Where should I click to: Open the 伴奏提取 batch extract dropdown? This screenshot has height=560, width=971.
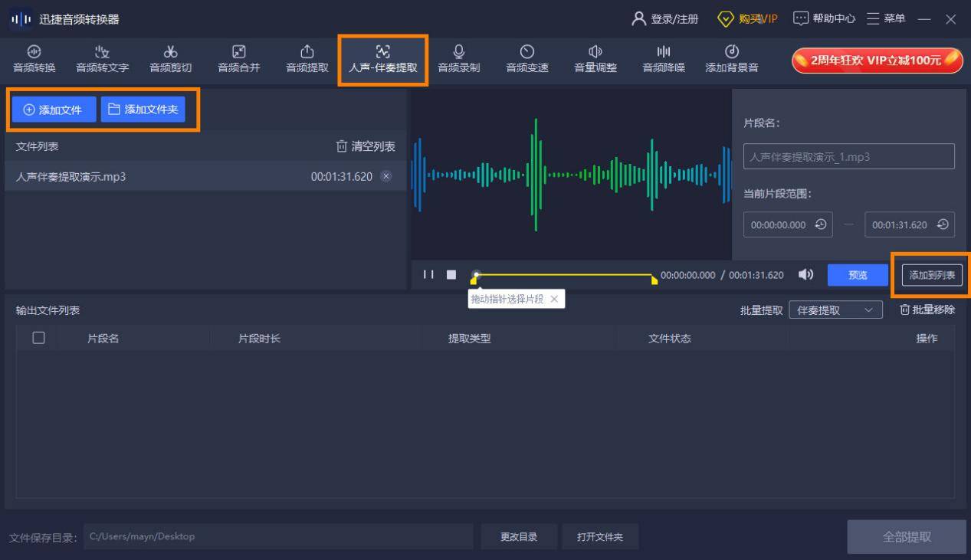pos(835,310)
